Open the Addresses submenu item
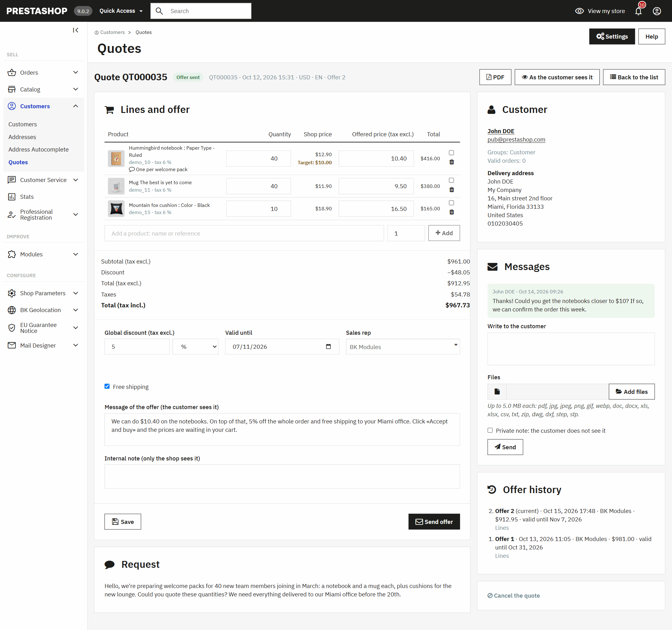This screenshot has width=672, height=630. coord(22,137)
